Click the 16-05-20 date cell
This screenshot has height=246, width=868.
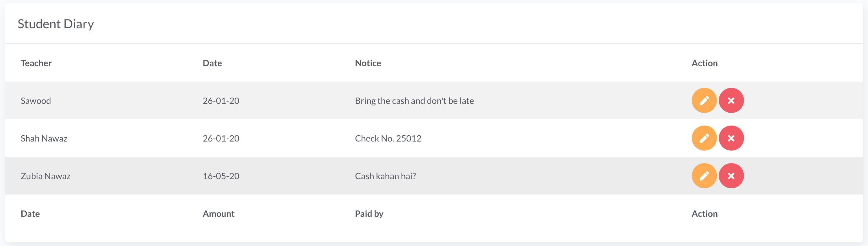click(x=221, y=176)
